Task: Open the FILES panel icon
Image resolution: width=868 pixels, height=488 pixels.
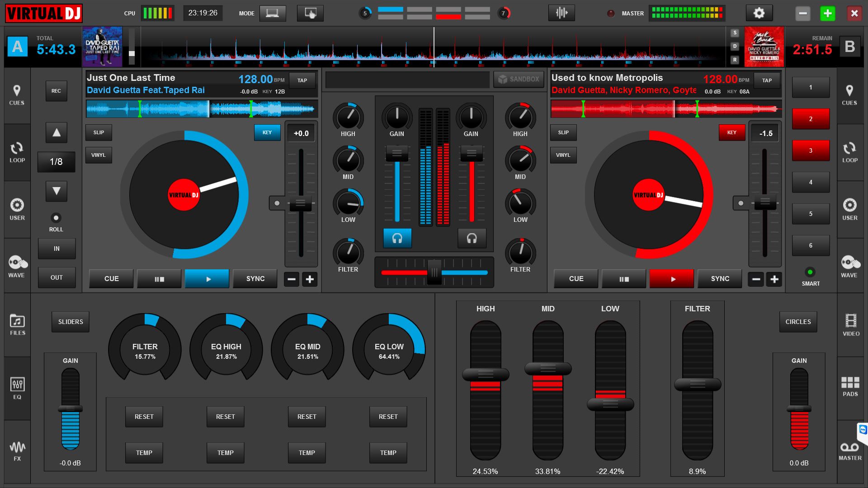Action: [16, 321]
